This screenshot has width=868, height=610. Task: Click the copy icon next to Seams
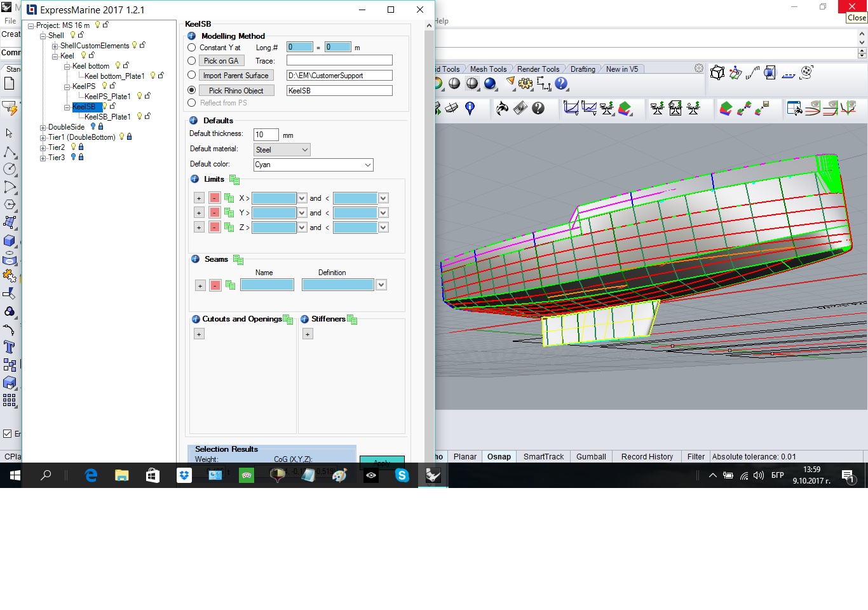(x=238, y=259)
